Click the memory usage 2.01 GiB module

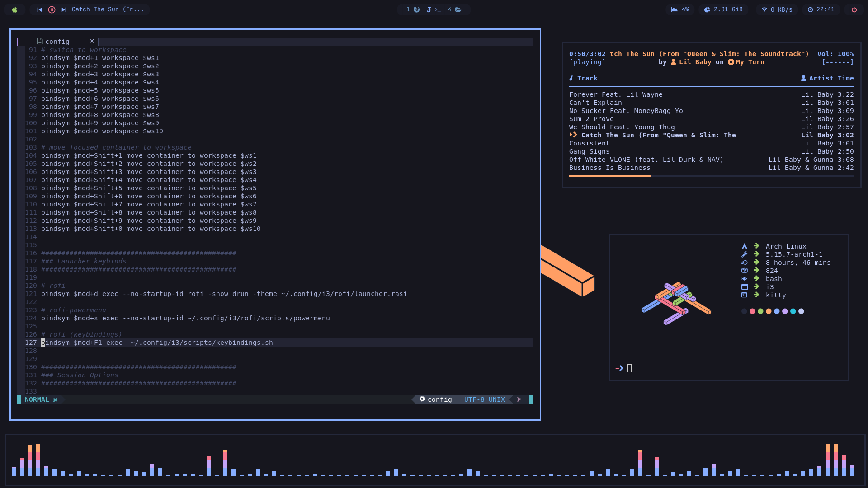click(723, 9)
